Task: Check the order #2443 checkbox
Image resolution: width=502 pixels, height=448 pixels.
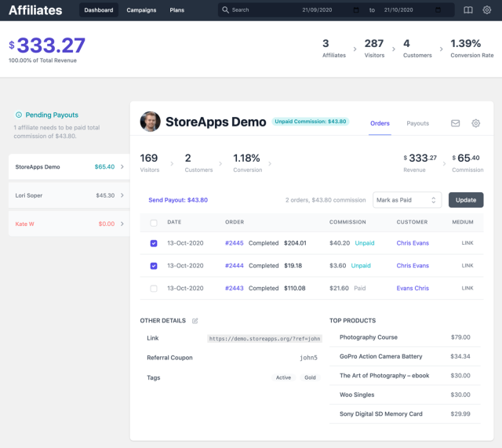Action: [154, 288]
